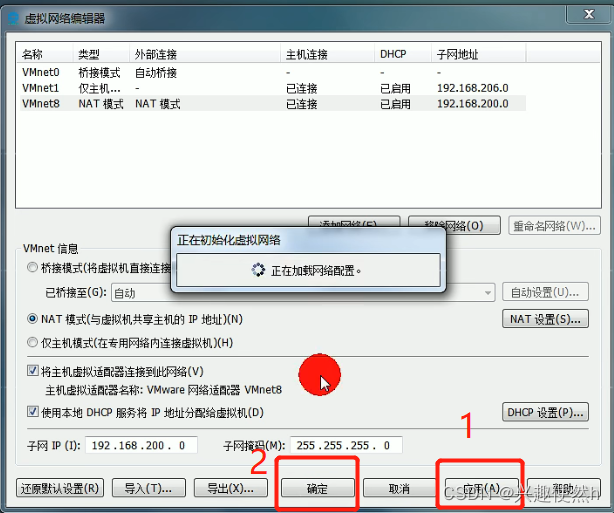
Task: Click the 名称 column header
Action: pos(45,54)
